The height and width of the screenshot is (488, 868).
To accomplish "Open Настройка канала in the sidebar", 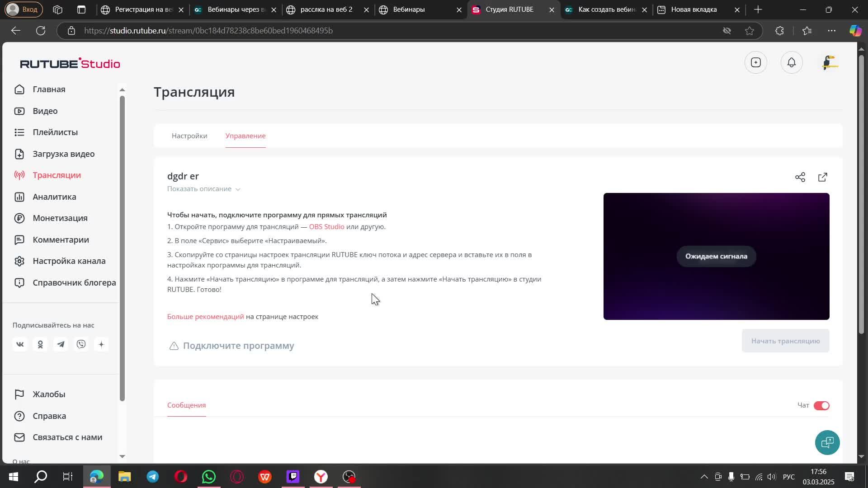I will click(x=69, y=261).
